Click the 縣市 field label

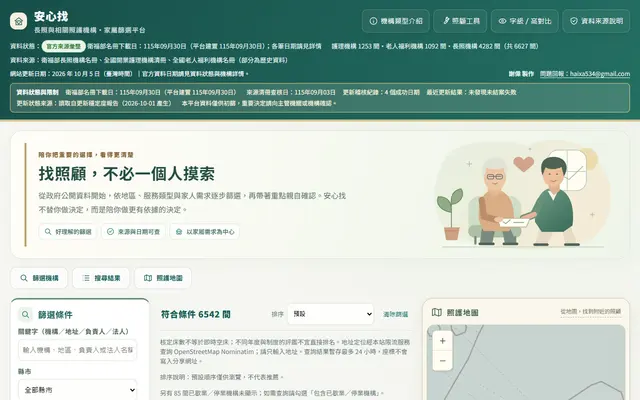[24, 371]
